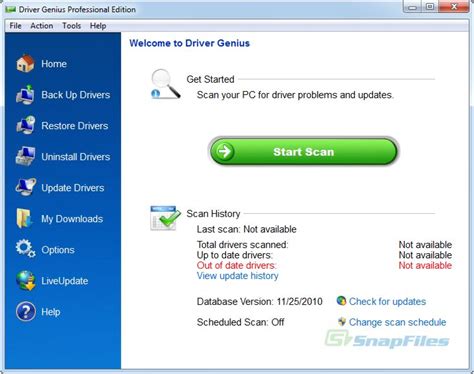Go to Back Up Drivers label
Screen dimensions: 474x374
point(76,95)
